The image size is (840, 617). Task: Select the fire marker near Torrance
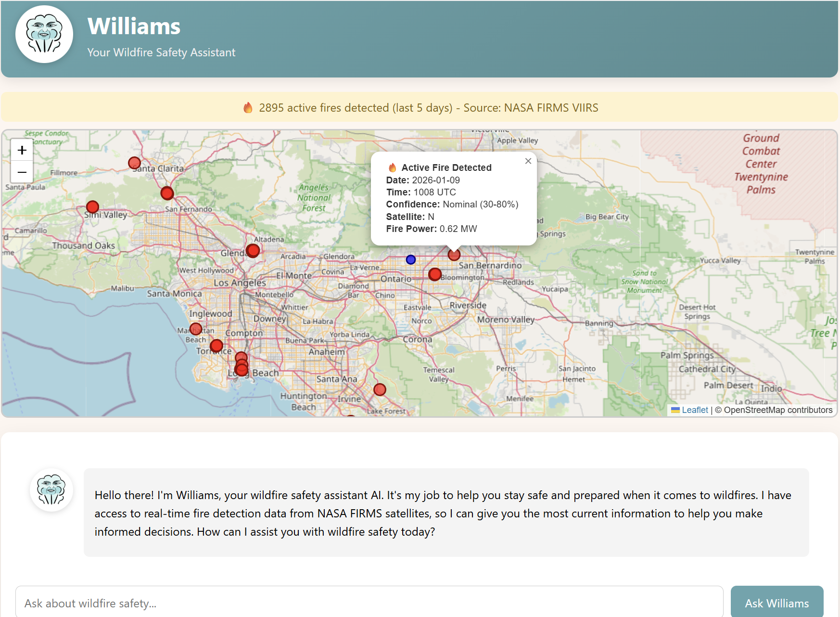(216, 345)
